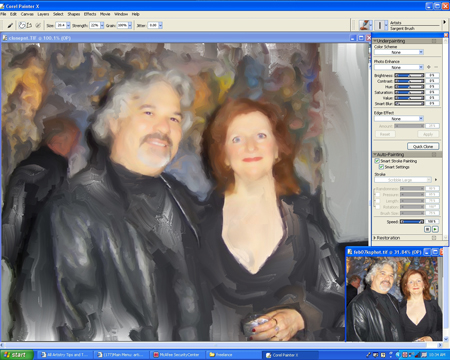
Task: Click the Edge Effect Apply button
Action: pyautogui.click(x=428, y=134)
